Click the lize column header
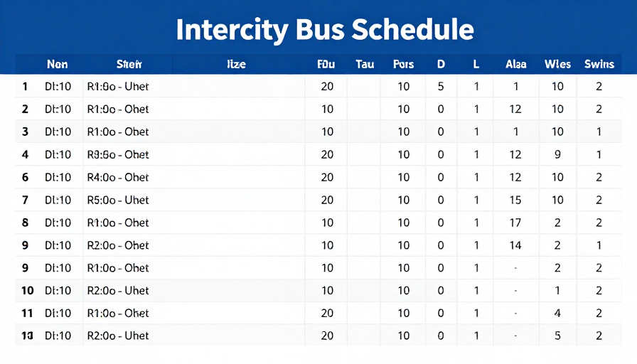This screenshot has height=364, width=637. point(237,64)
